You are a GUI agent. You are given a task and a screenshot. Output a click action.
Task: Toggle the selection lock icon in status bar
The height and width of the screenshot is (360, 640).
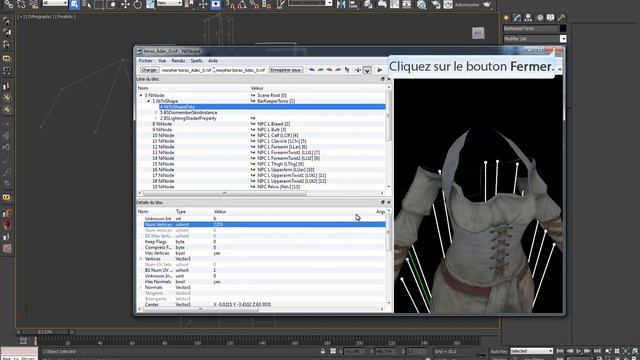click(323, 351)
